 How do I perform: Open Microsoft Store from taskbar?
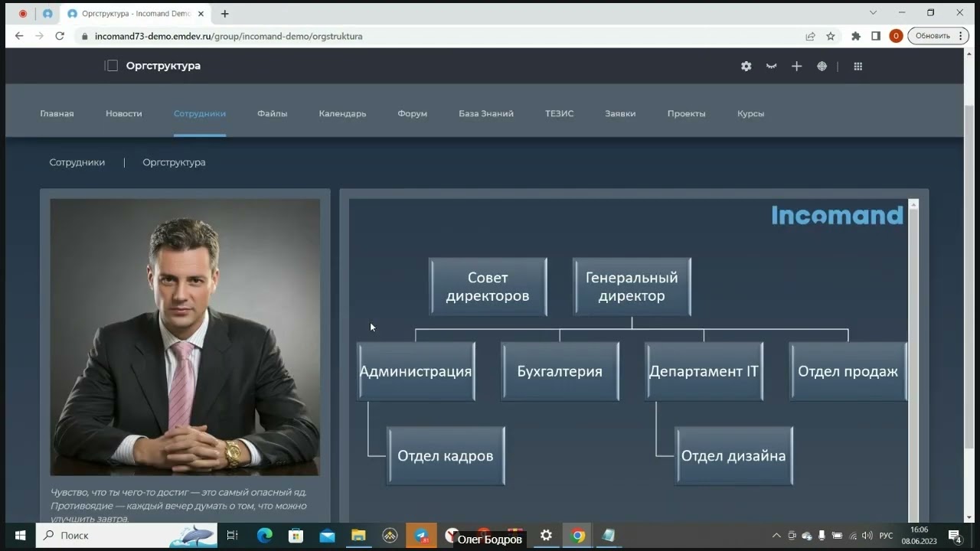(x=296, y=536)
